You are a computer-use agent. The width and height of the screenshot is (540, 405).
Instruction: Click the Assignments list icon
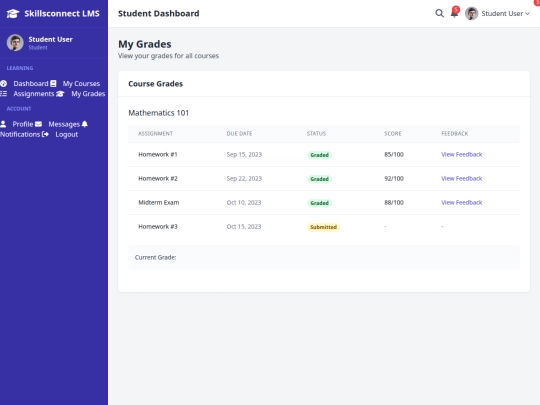click(x=3, y=94)
